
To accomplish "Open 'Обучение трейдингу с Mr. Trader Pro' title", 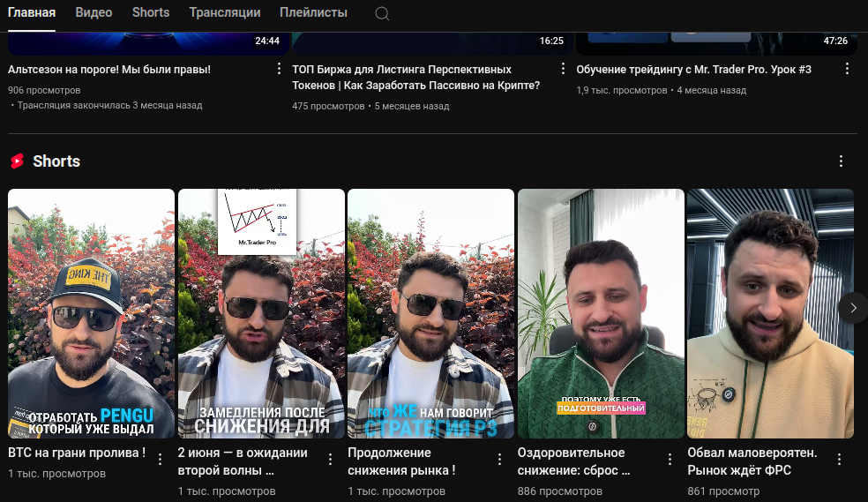I will click(x=693, y=70).
